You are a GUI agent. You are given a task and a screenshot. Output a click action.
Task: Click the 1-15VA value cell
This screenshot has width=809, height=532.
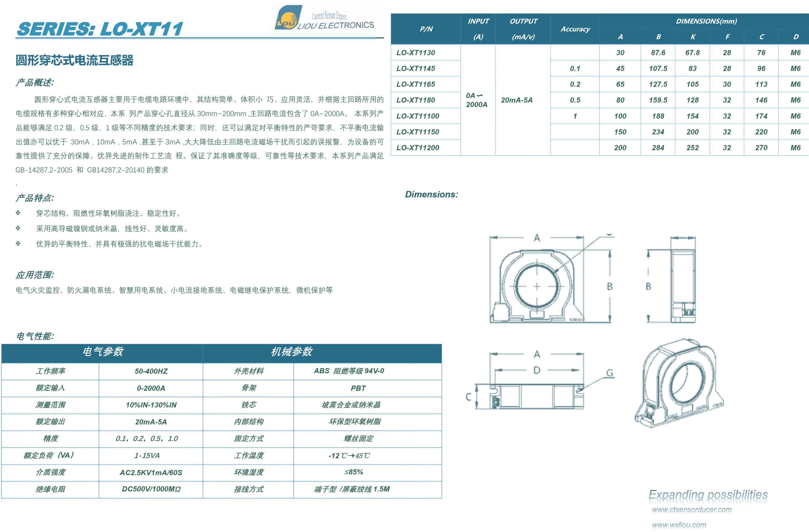151,456
